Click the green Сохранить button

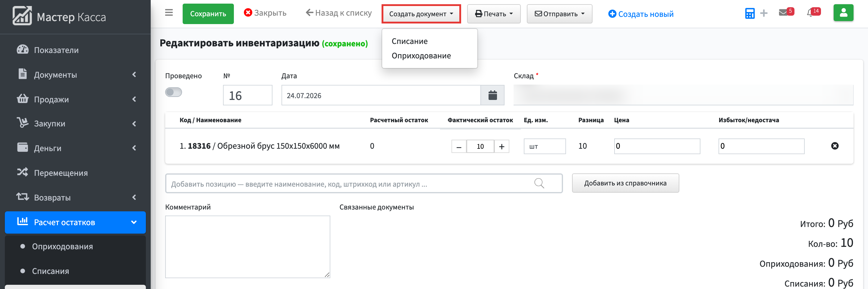[x=208, y=14]
